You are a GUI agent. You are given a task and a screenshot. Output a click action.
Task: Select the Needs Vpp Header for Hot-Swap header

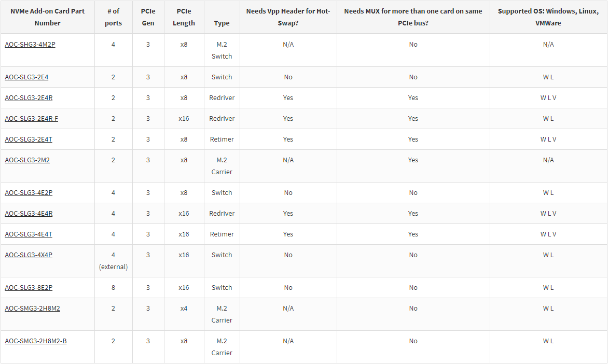point(288,17)
